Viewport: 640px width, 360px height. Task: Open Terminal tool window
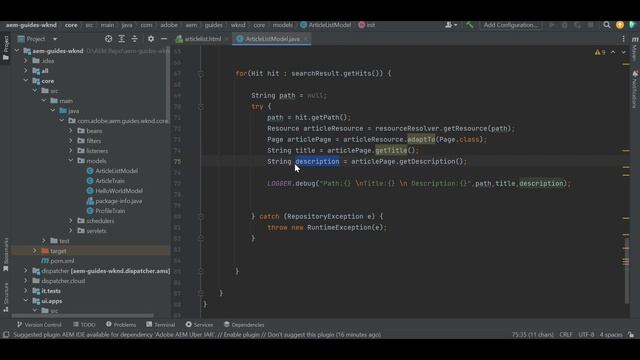tap(161, 325)
